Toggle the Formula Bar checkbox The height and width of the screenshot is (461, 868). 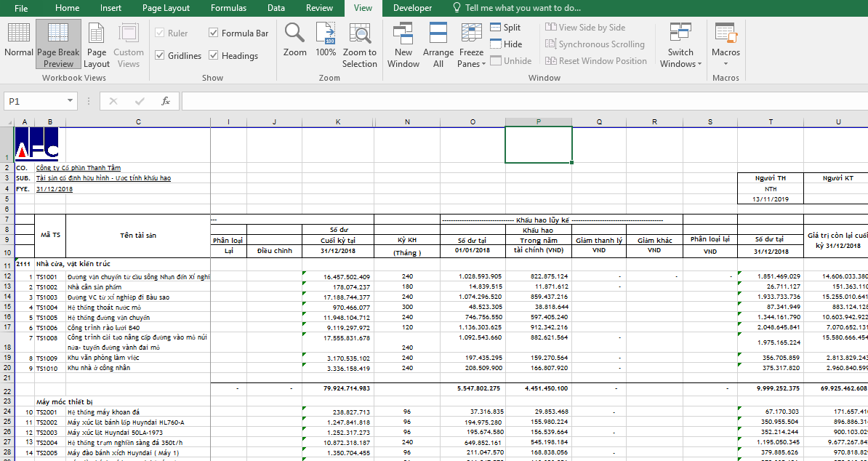point(214,33)
